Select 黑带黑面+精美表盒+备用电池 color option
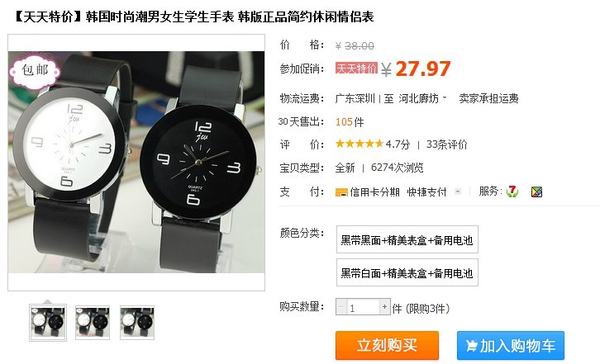The image size is (600, 364). coord(407,239)
